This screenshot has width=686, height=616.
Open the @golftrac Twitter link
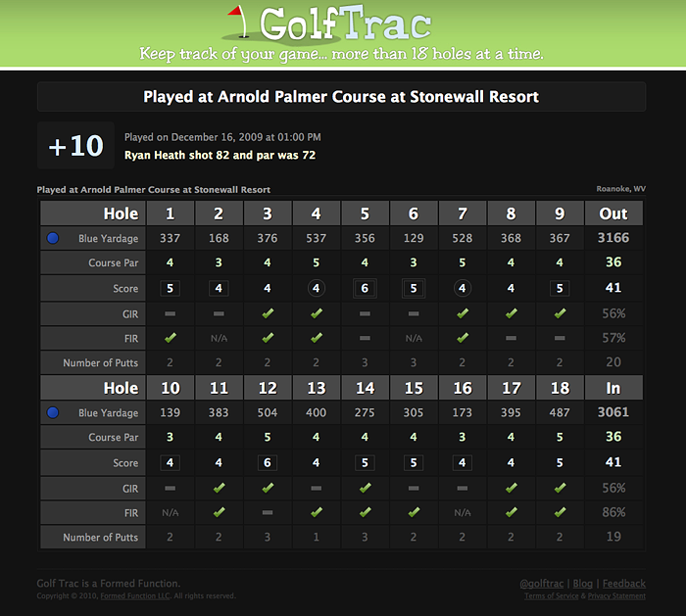[x=542, y=584]
